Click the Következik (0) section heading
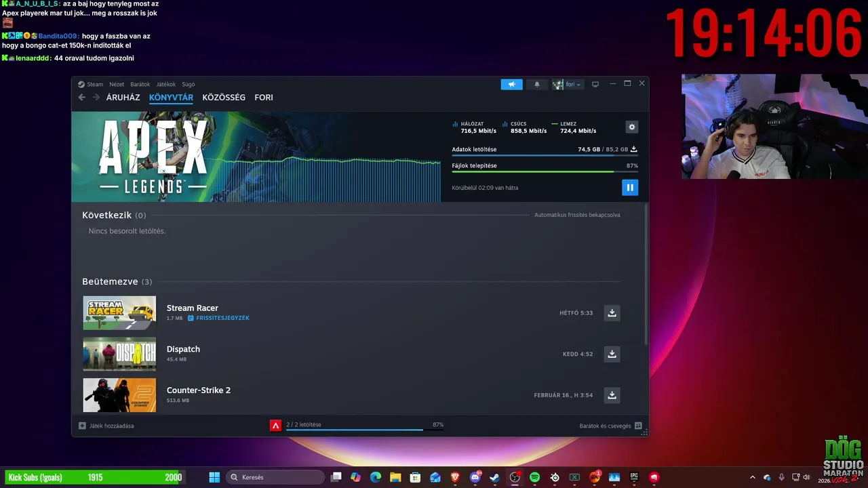Image resolution: width=868 pixels, height=488 pixels. 114,215
